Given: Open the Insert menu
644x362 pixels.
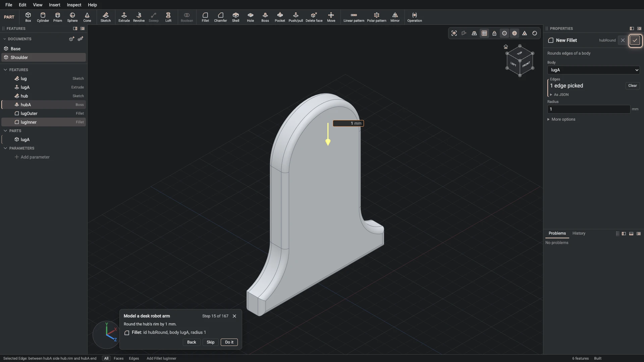Looking at the screenshot, I should click(55, 5).
